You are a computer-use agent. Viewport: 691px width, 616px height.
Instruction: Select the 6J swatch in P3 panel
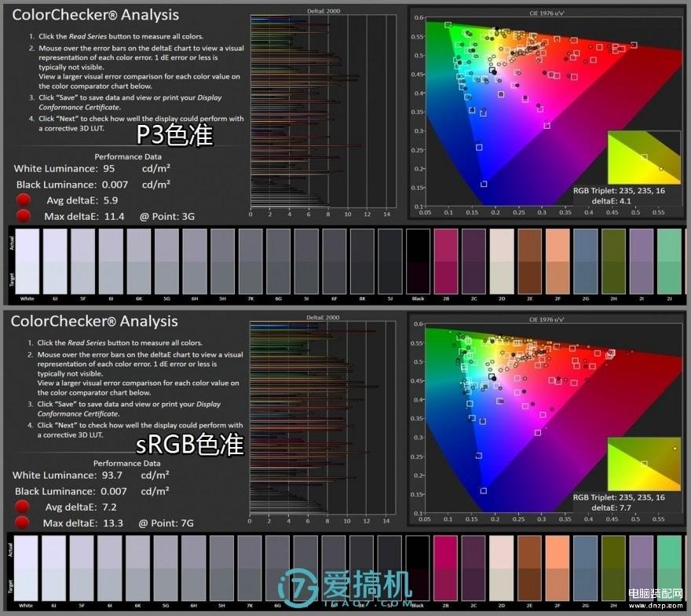click(x=55, y=261)
